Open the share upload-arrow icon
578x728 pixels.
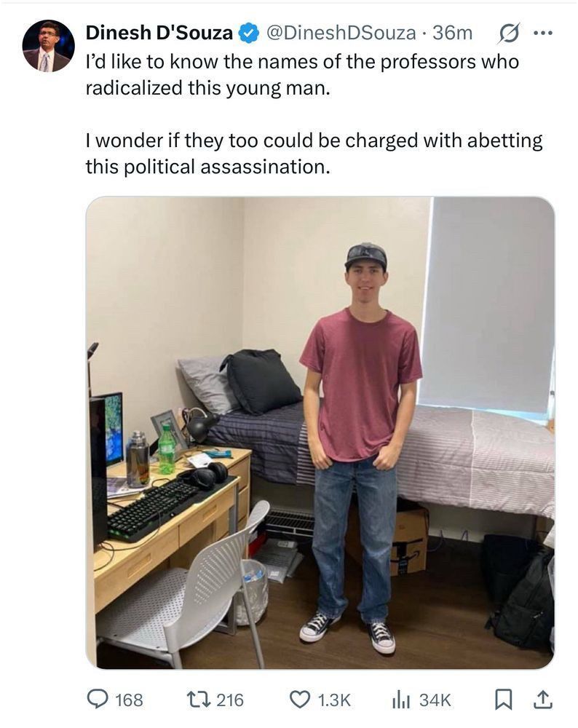[x=543, y=700]
